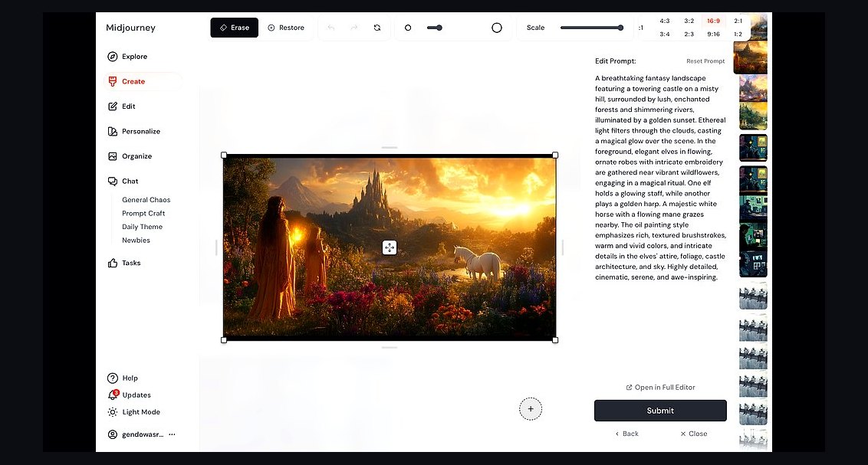The image size is (868, 465).
Task: Click the large brush size circle icon
Action: coord(497,28)
